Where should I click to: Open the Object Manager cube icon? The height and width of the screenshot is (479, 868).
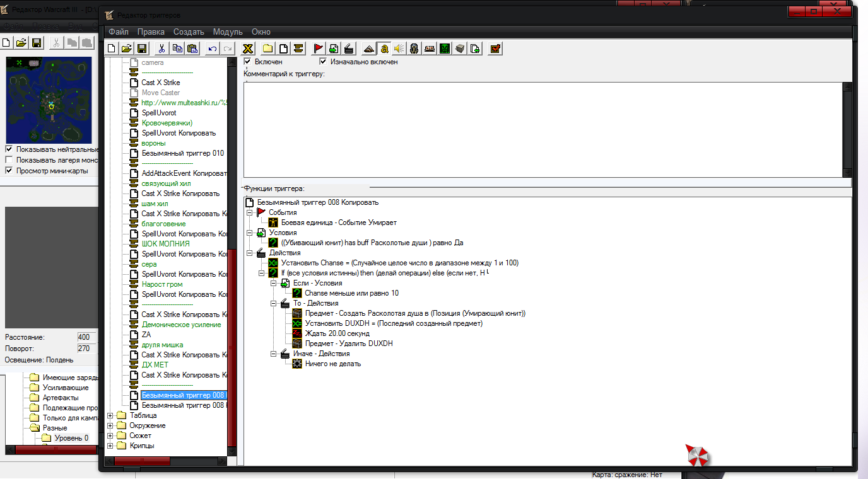point(460,49)
